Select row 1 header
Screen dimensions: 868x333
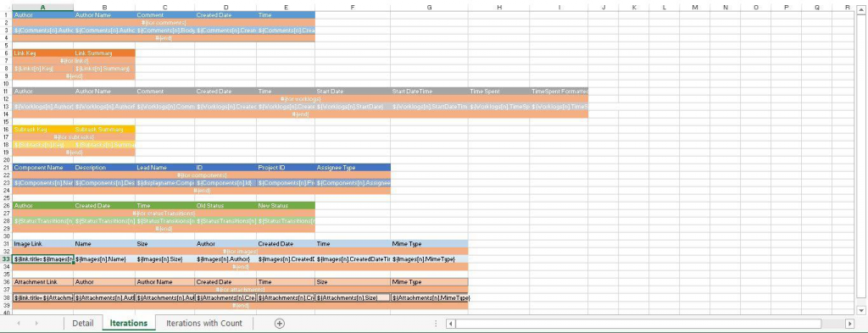(6, 15)
